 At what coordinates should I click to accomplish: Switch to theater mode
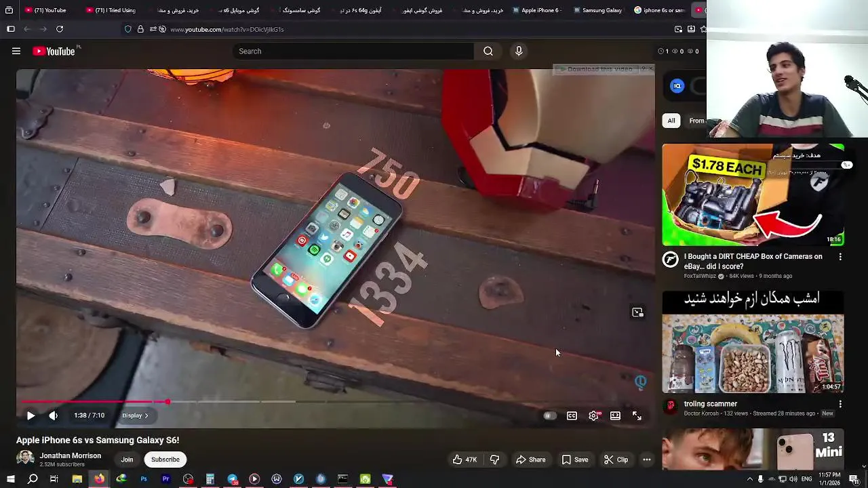click(x=615, y=415)
